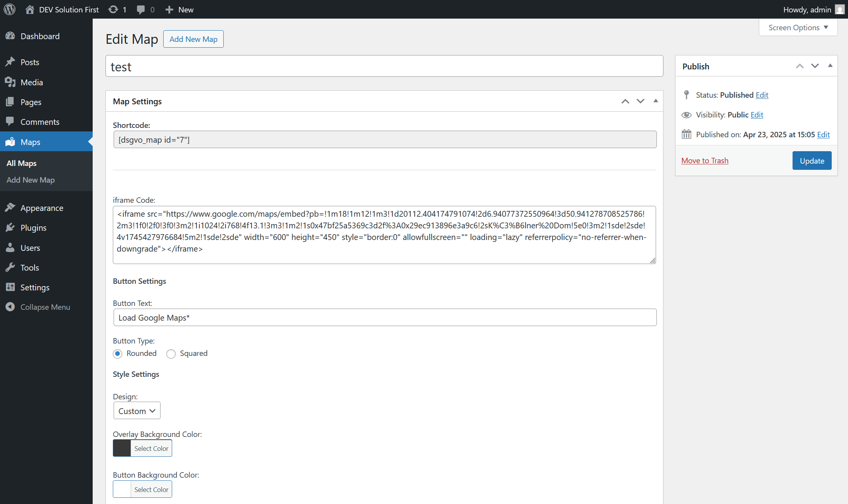Click the WordPress logo icon

(x=9, y=9)
